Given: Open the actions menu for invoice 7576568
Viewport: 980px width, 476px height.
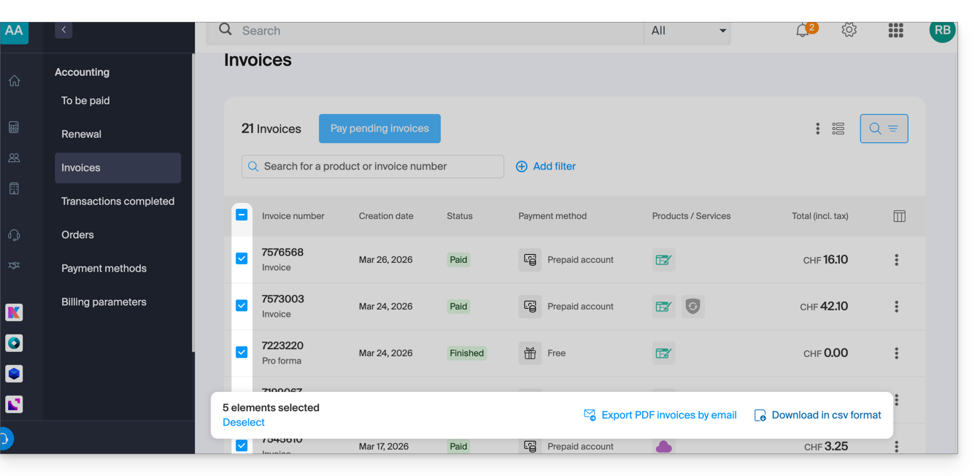Looking at the screenshot, I should [896, 260].
